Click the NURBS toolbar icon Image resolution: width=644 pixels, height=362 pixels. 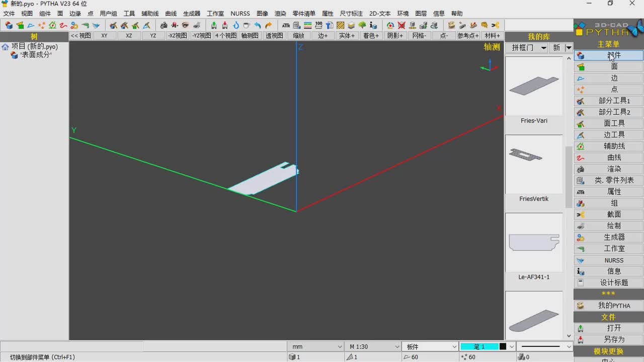pos(96,25)
